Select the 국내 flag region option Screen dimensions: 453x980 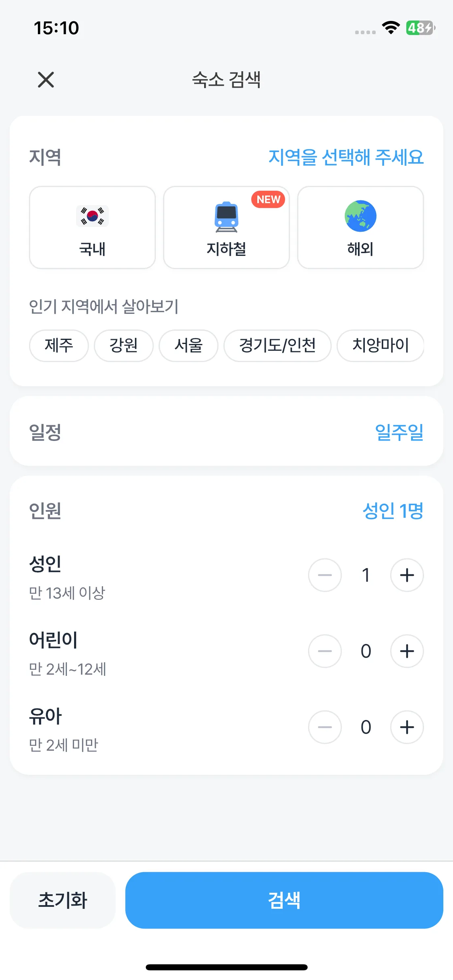[x=92, y=227]
